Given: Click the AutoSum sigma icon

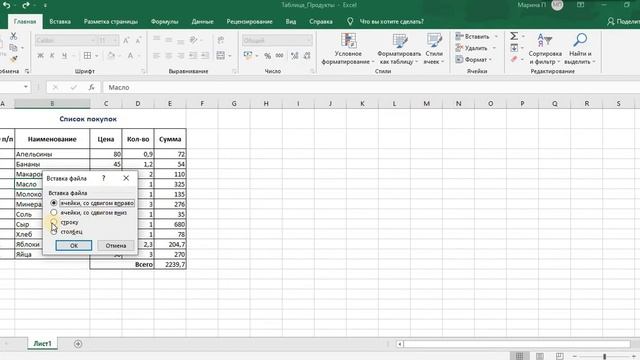Looking at the screenshot, I should click(514, 36).
